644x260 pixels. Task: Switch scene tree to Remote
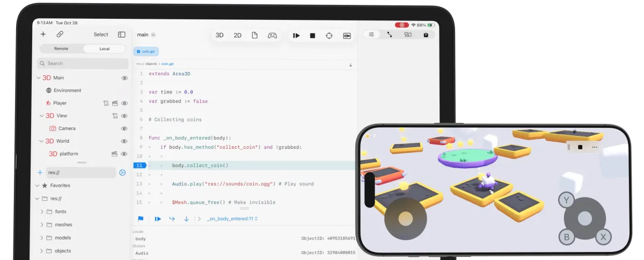pyautogui.click(x=61, y=48)
